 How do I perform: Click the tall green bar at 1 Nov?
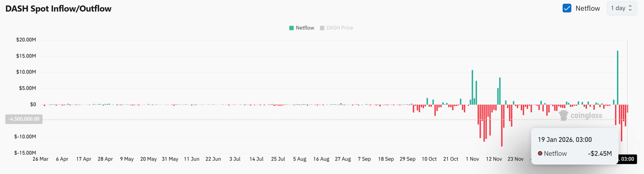point(472,86)
